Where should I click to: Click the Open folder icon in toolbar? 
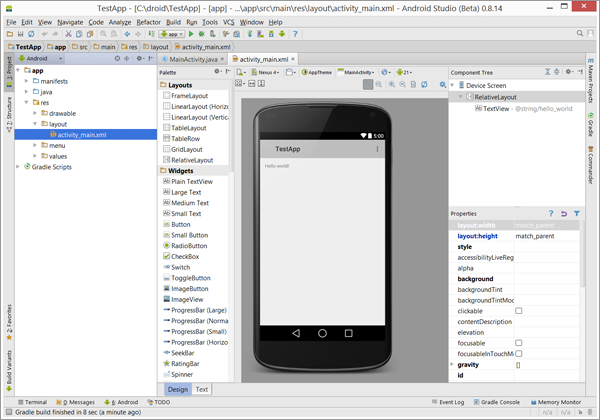(10, 34)
